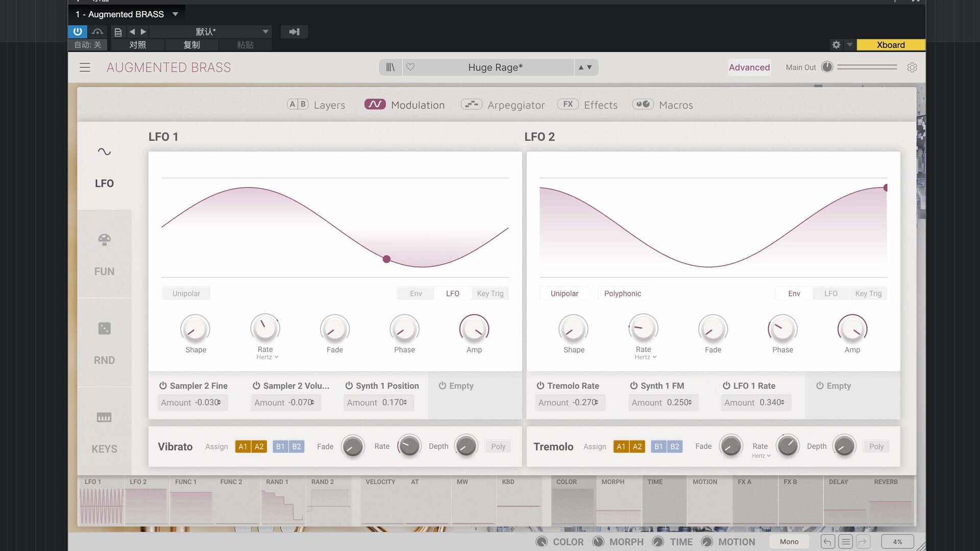Select the LFO sine wave sidebar icon
Viewport: 980px width, 551px height.
point(104,152)
